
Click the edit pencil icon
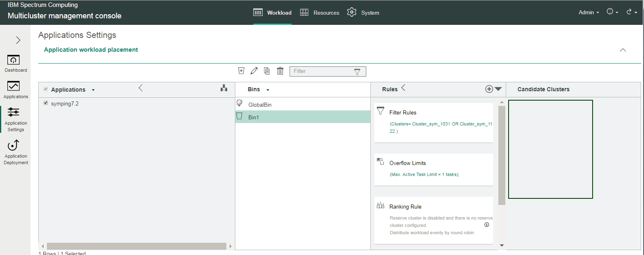(x=254, y=71)
